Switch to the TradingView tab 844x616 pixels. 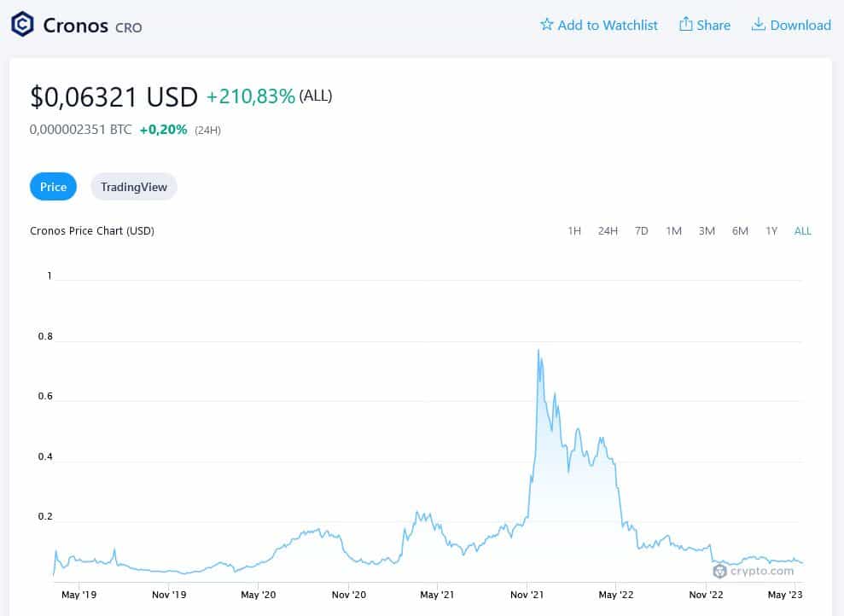click(x=133, y=187)
